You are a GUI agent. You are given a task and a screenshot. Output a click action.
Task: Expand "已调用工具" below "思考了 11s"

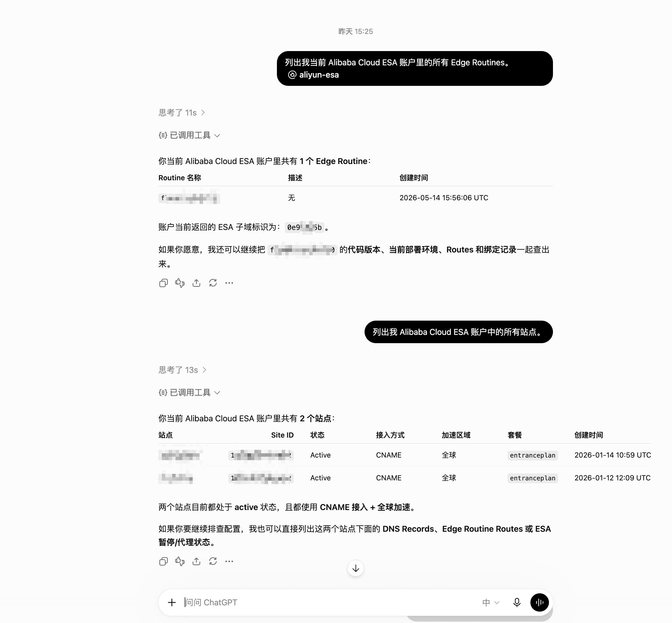[190, 135]
